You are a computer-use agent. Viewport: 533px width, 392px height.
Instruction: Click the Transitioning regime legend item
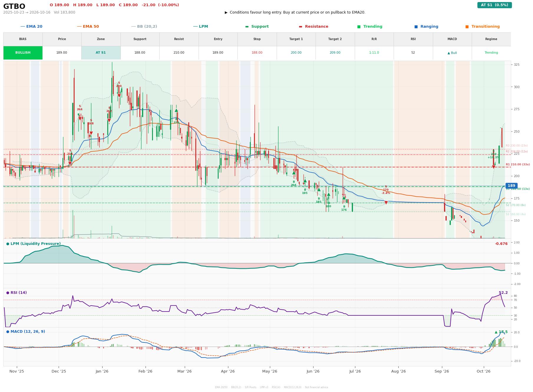point(482,27)
